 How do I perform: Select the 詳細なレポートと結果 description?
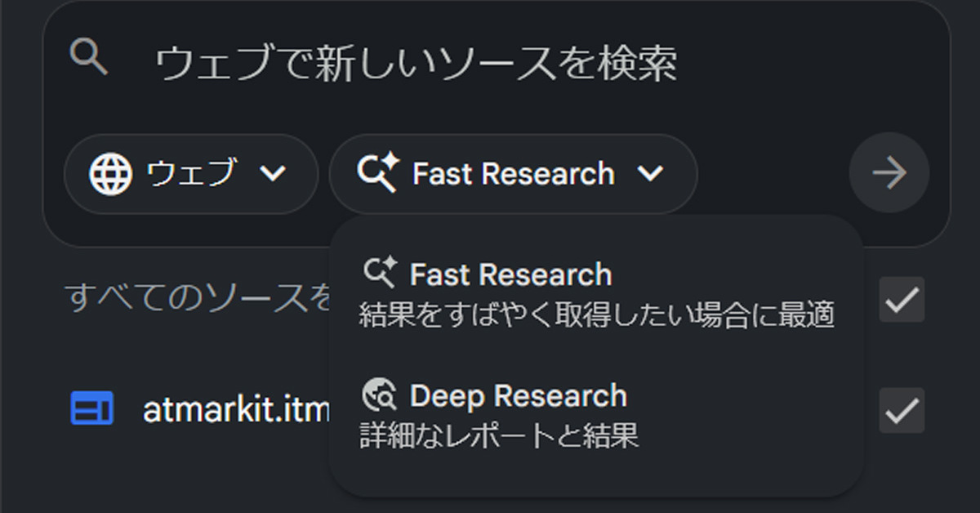[x=499, y=435]
